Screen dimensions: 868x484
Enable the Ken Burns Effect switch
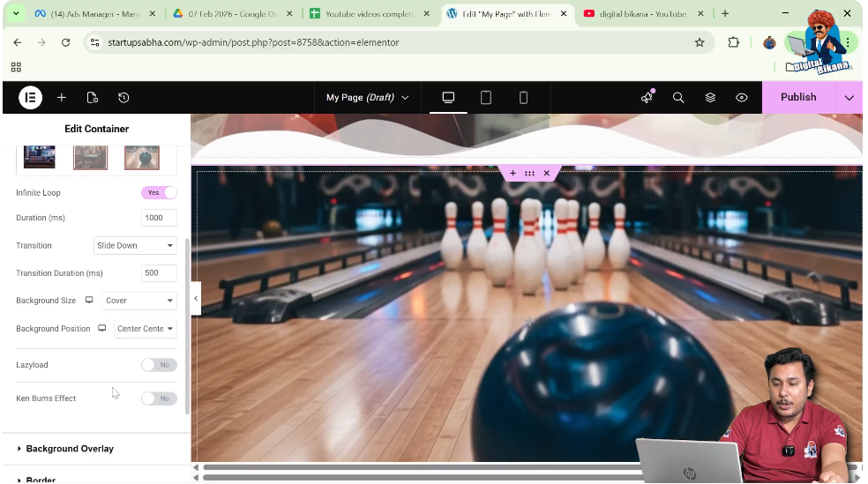[159, 398]
